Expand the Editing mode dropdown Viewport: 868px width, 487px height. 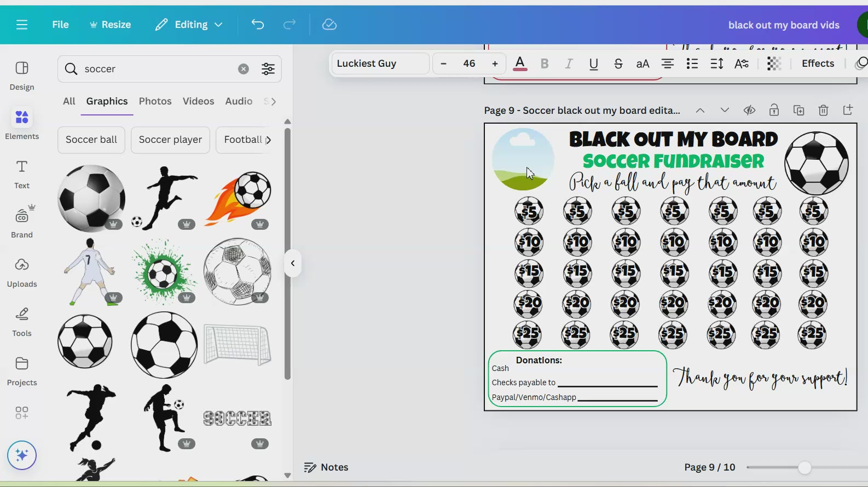point(189,25)
